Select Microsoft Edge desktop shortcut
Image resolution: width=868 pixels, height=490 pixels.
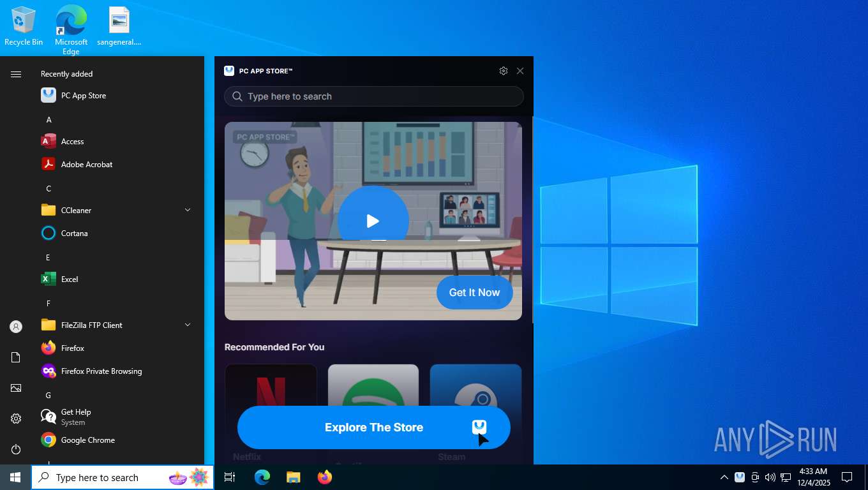71,30
